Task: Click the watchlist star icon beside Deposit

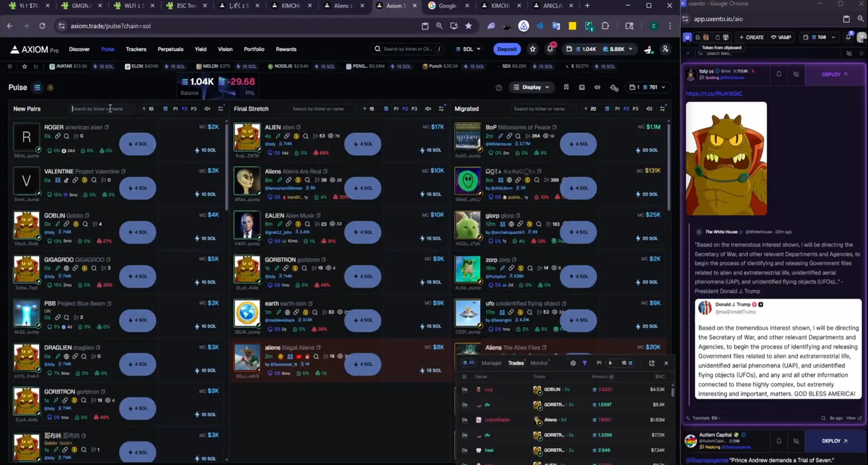Action: coord(533,49)
